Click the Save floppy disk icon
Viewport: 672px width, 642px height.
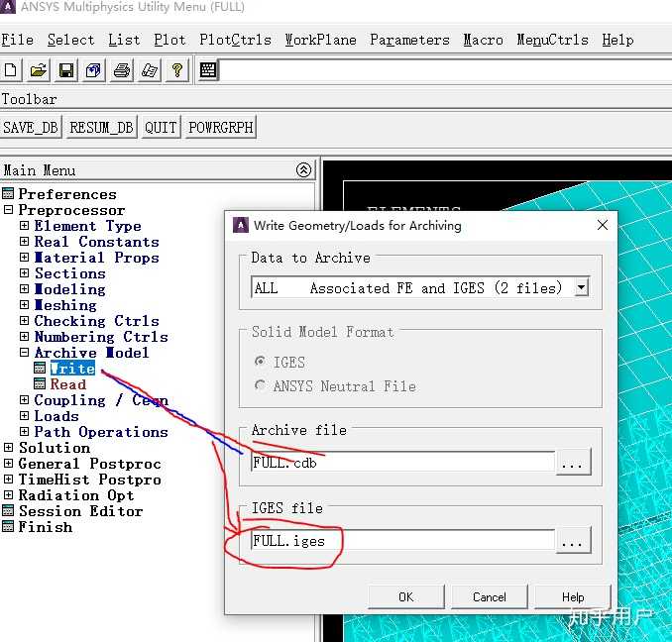(66, 69)
